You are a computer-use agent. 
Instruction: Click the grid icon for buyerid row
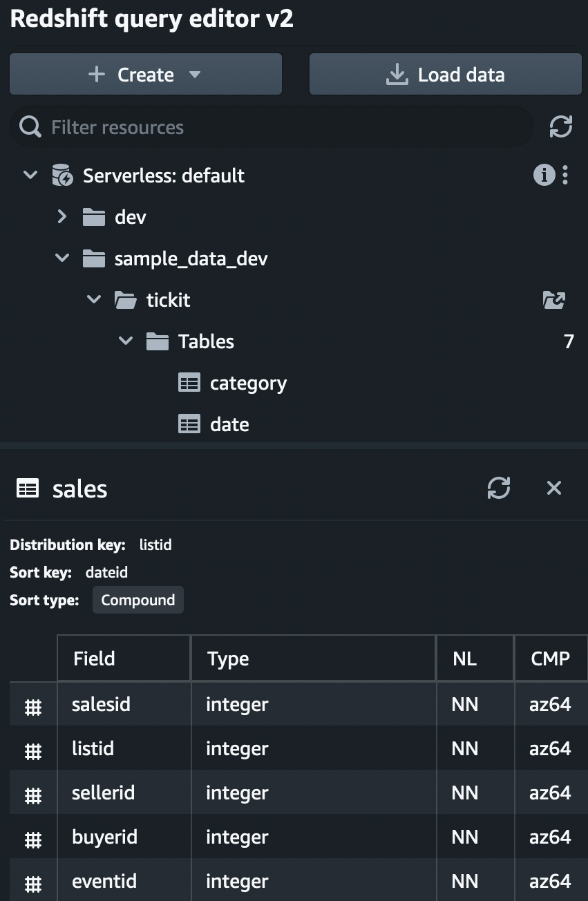pos(33,839)
